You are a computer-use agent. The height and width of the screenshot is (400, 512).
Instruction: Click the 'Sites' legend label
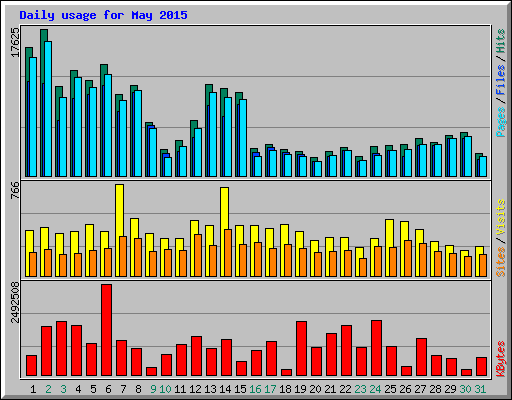[500, 262]
